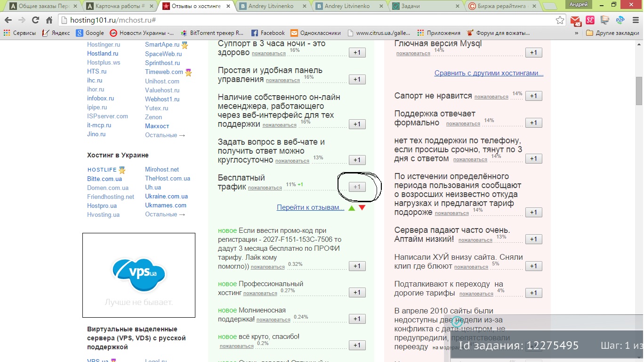Viewport: 644px width, 362px height.
Task: Show hidden bookmarks with the » chevron
Action: [x=577, y=33]
